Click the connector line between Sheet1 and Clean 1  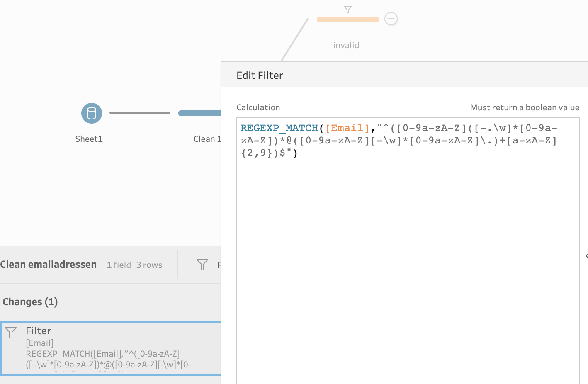pyautogui.click(x=140, y=113)
